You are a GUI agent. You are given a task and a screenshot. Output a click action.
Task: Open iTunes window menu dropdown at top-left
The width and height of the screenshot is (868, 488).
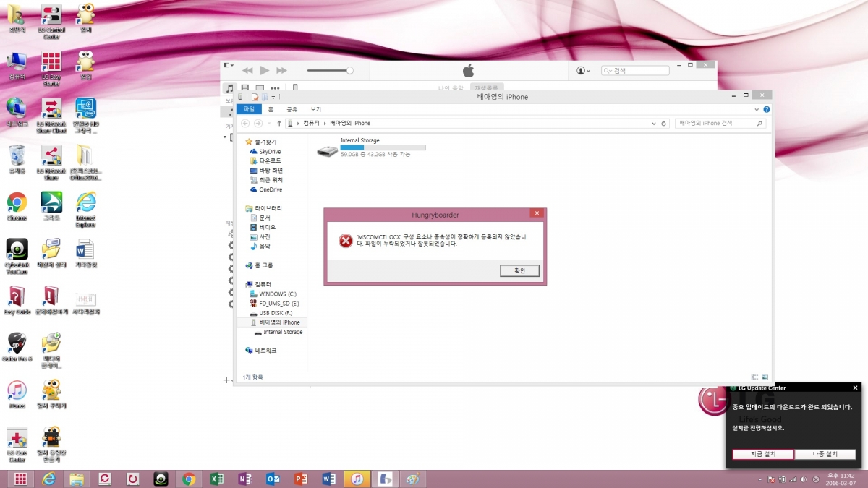[228, 65]
